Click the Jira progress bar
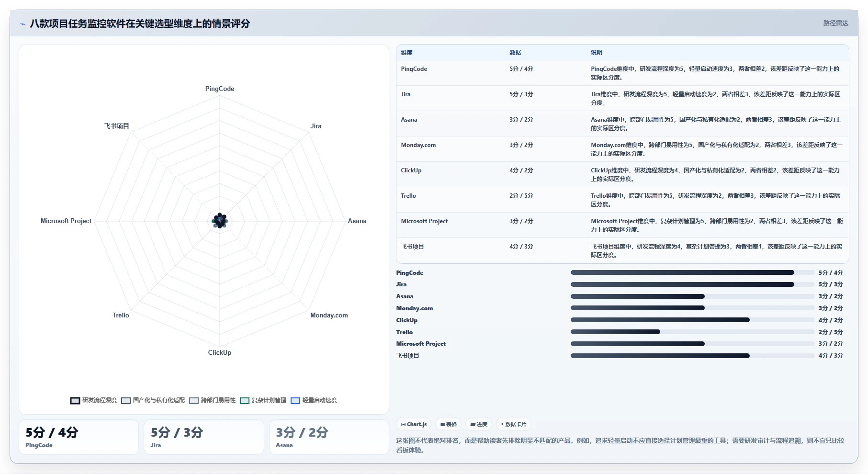Screen dimensions: 868x474 [692, 284]
